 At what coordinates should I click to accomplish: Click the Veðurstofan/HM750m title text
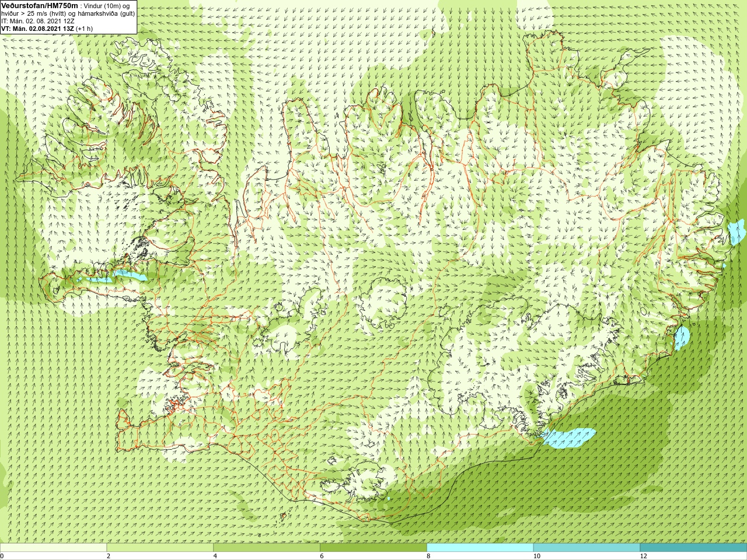coord(40,5)
